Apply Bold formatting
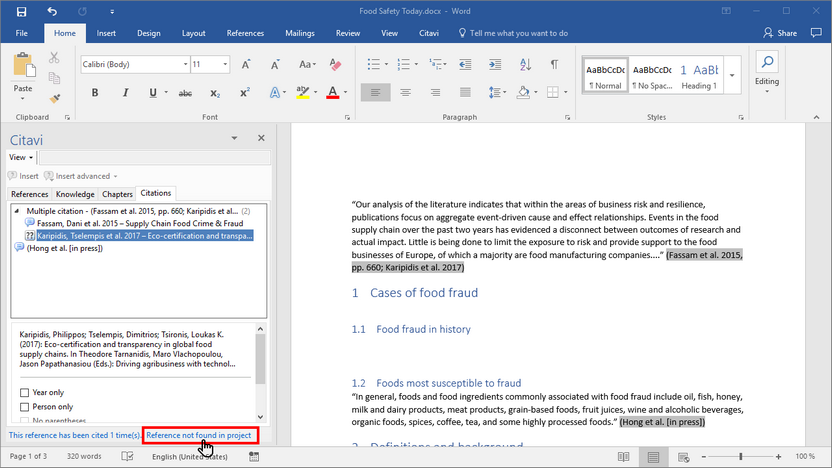This screenshot has width=832, height=468. coord(95,93)
